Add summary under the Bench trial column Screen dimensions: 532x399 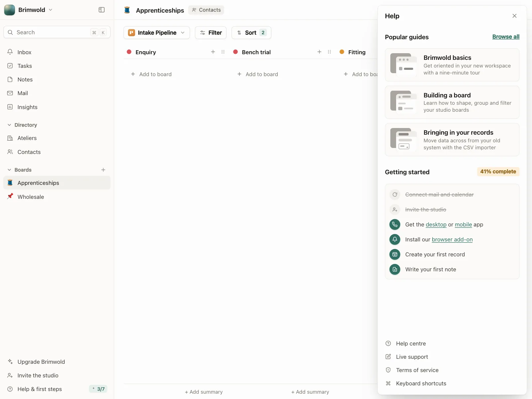tap(310, 392)
